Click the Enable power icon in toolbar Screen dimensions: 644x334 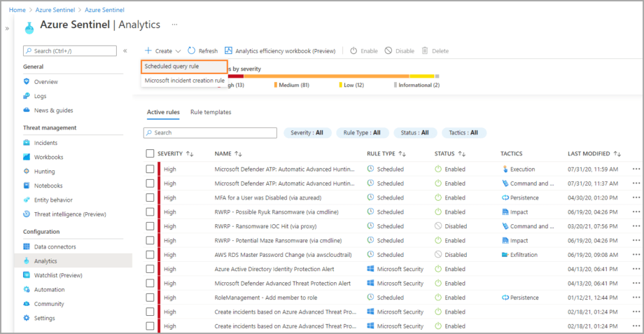(353, 50)
